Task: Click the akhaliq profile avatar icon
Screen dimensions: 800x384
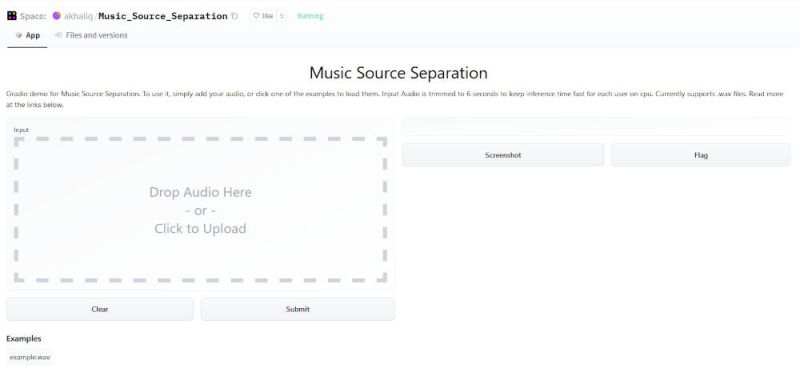Action: (x=57, y=16)
